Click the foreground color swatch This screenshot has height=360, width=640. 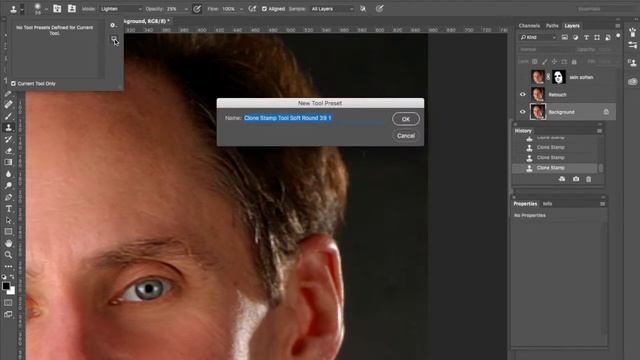[6, 286]
